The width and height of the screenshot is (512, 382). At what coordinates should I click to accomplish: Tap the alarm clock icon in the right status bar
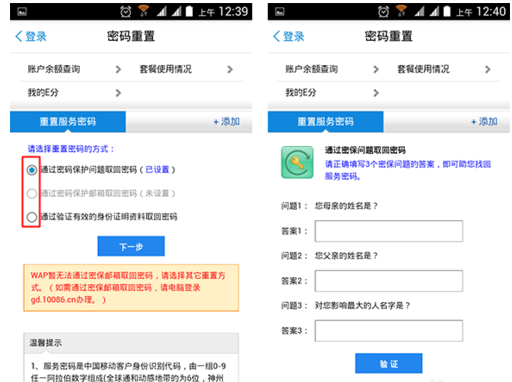tap(383, 12)
